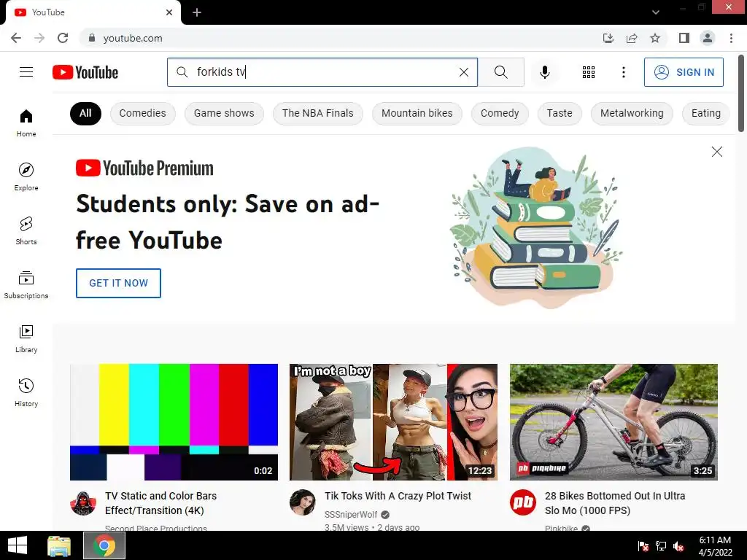Click the install app icon in address bar
Screen dimensions: 747x560
tap(608, 38)
